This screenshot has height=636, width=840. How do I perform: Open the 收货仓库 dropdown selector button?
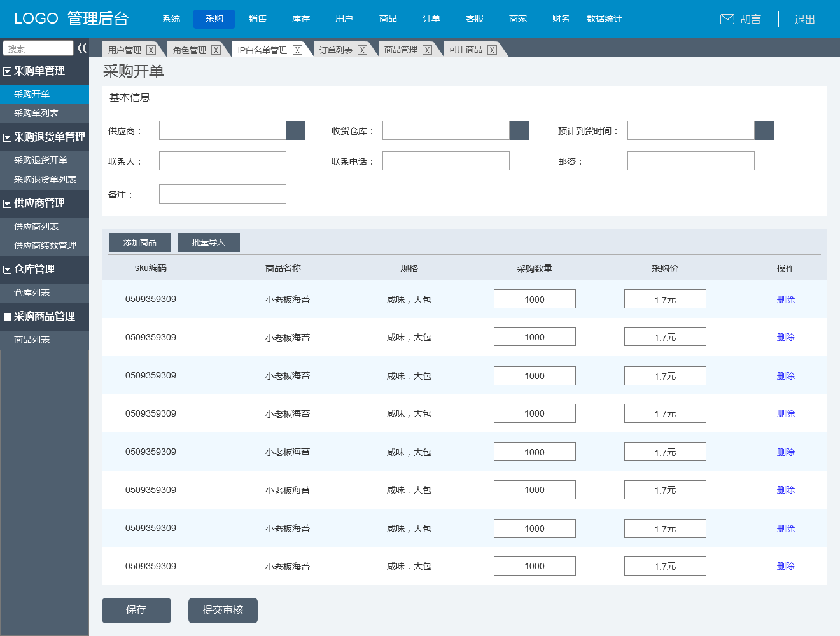pos(519,130)
